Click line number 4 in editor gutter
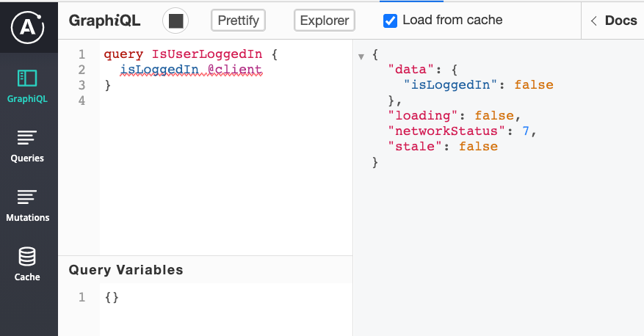Screen dimensions: 644x336 (x=82, y=101)
